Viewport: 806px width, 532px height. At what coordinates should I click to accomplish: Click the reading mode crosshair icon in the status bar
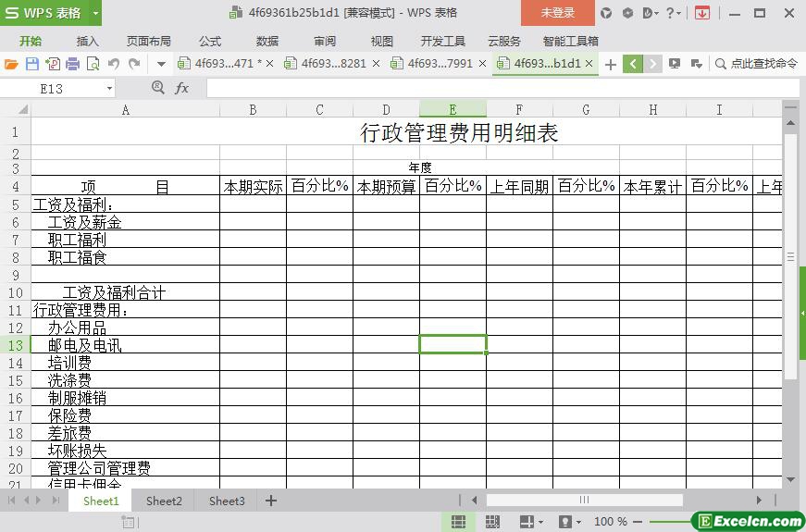(527, 522)
